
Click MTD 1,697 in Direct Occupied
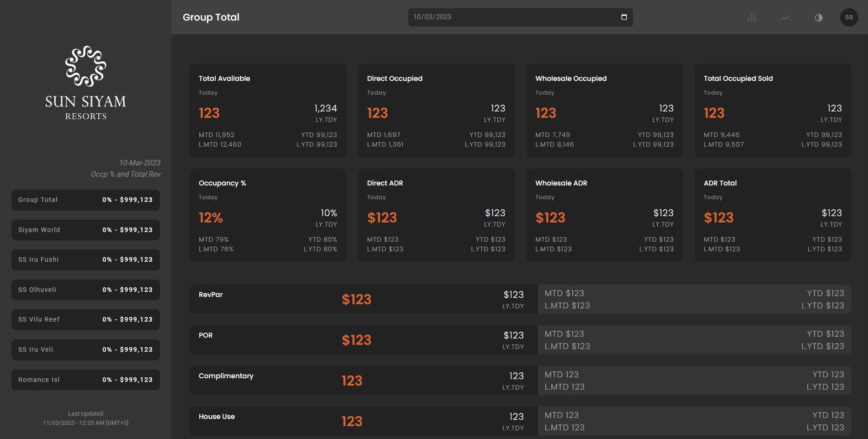coord(383,135)
